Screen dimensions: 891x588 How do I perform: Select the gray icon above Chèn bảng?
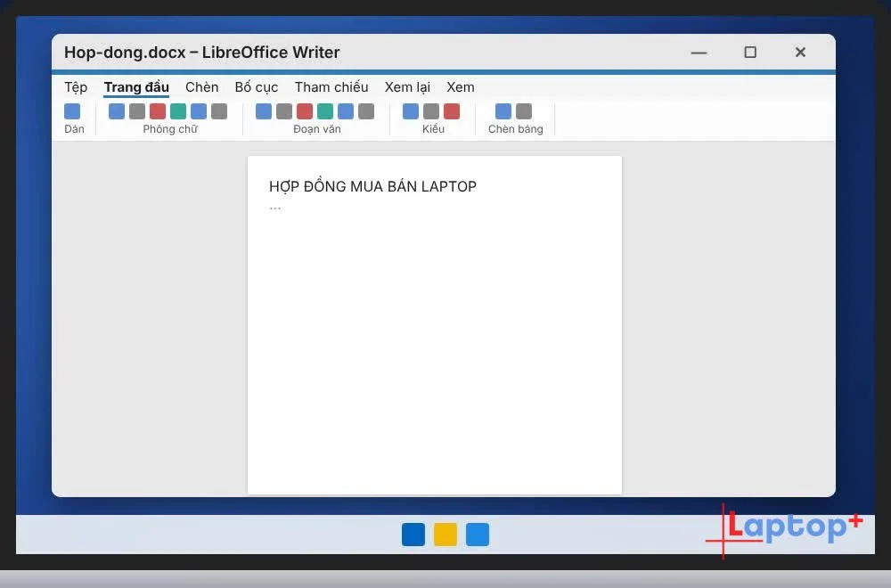click(x=523, y=111)
